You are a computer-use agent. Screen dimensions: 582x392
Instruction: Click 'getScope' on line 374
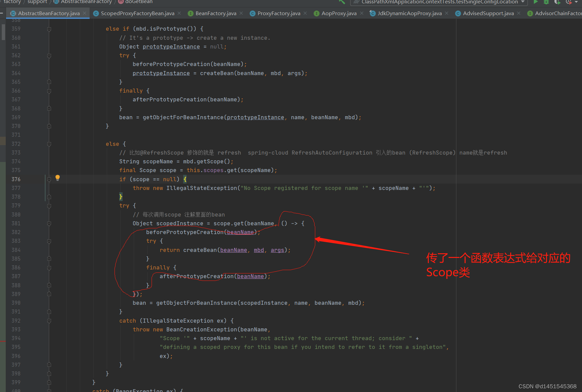210,162
